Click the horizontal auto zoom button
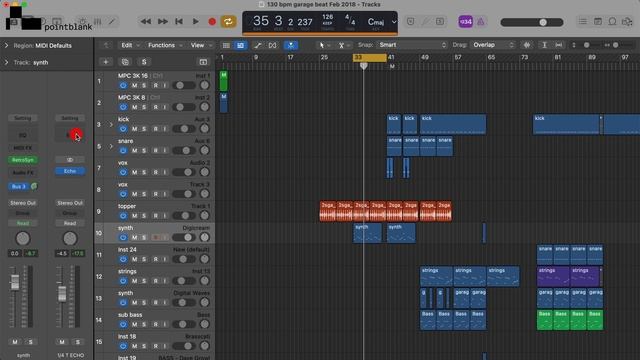This screenshot has width=640, height=360. pyautogui.click(x=559, y=45)
